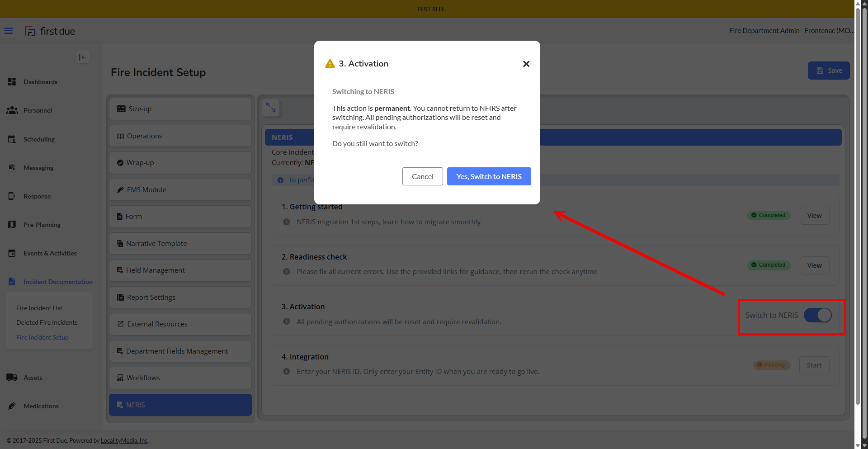Click the expand panel arrows icon
Viewport: 868px width, 449px height.
click(x=271, y=107)
